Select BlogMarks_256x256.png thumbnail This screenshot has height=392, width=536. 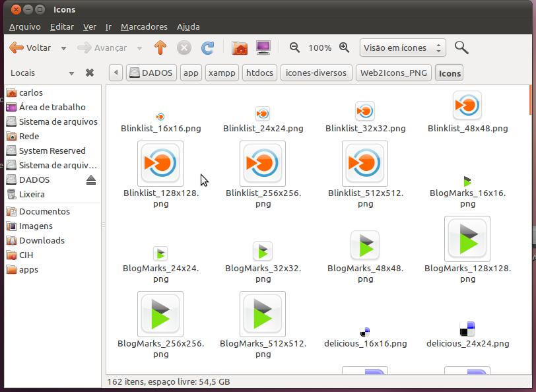pos(160,313)
